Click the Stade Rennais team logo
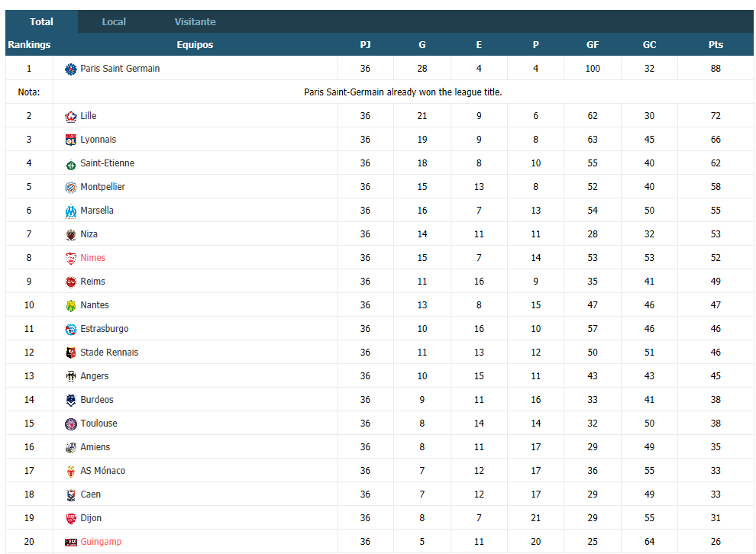Screen dimensions: 756x554 tap(71, 353)
